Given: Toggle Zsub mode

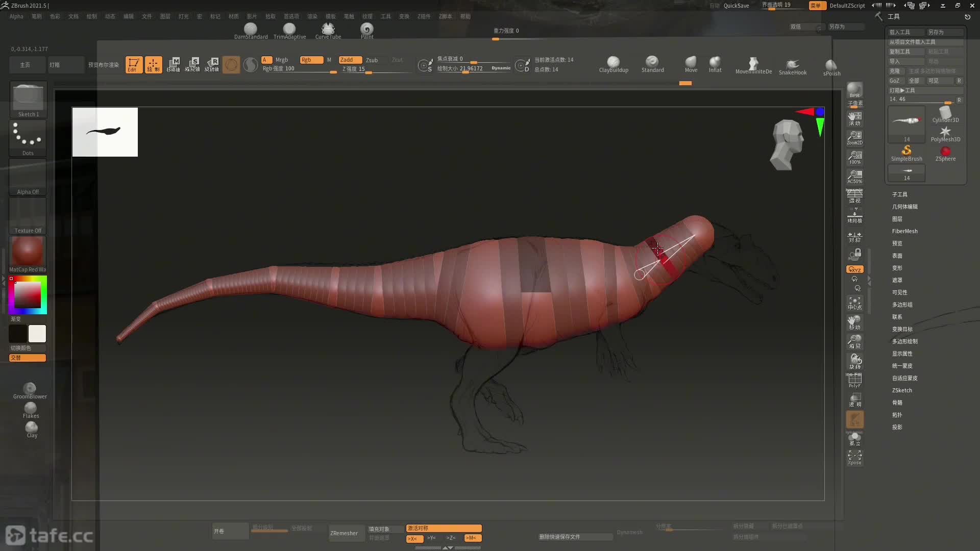Looking at the screenshot, I should (372, 60).
